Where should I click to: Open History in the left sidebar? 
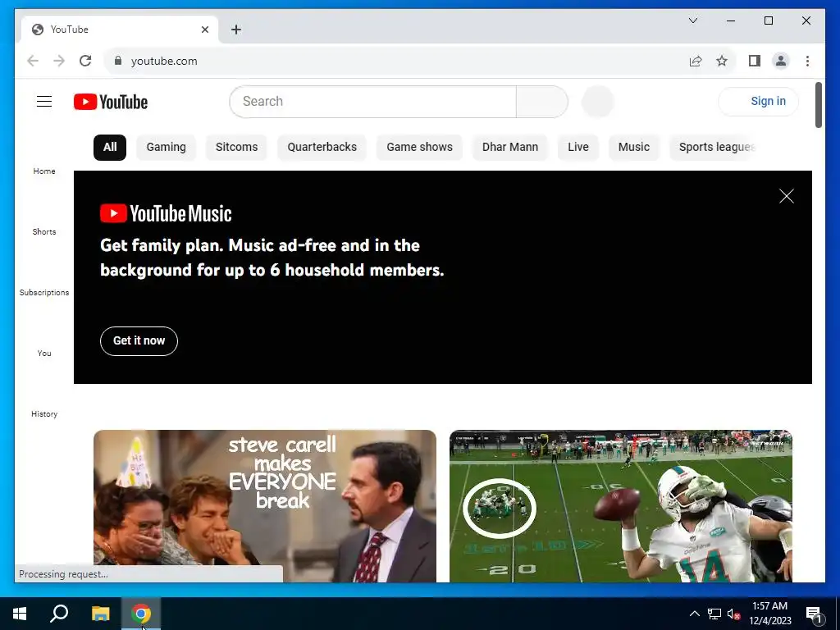[x=44, y=413]
